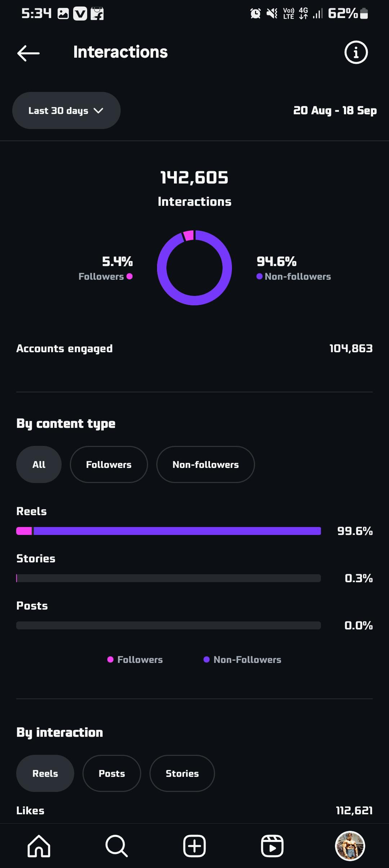Switch to the Posts interaction tab

point(112,774)
